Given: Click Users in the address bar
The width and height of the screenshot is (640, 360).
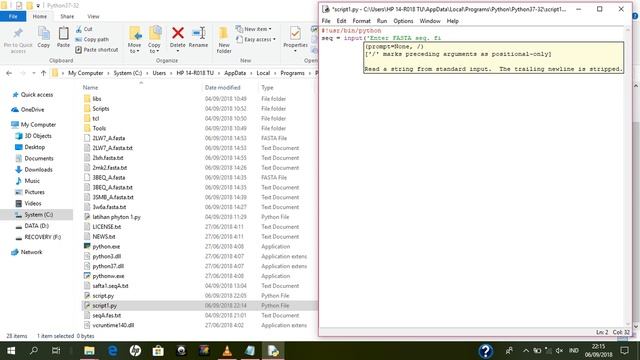Looking at the screenshot, I should [159, 73].
